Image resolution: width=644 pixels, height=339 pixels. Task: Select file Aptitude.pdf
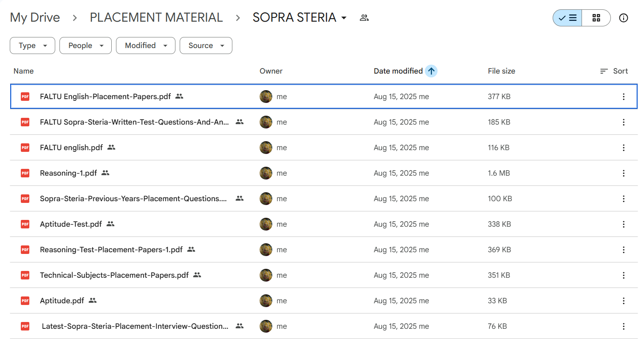[324, 301]
